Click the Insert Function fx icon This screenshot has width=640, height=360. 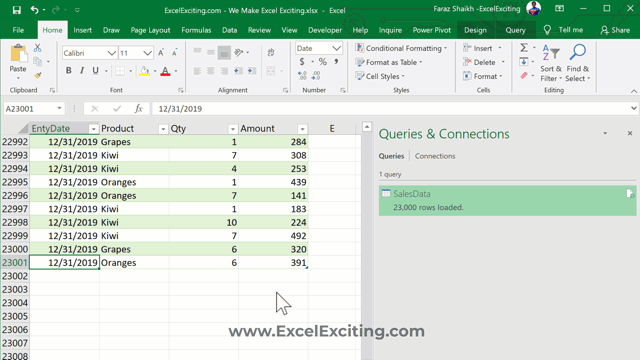pyautogui.click(x=139, y=109)
